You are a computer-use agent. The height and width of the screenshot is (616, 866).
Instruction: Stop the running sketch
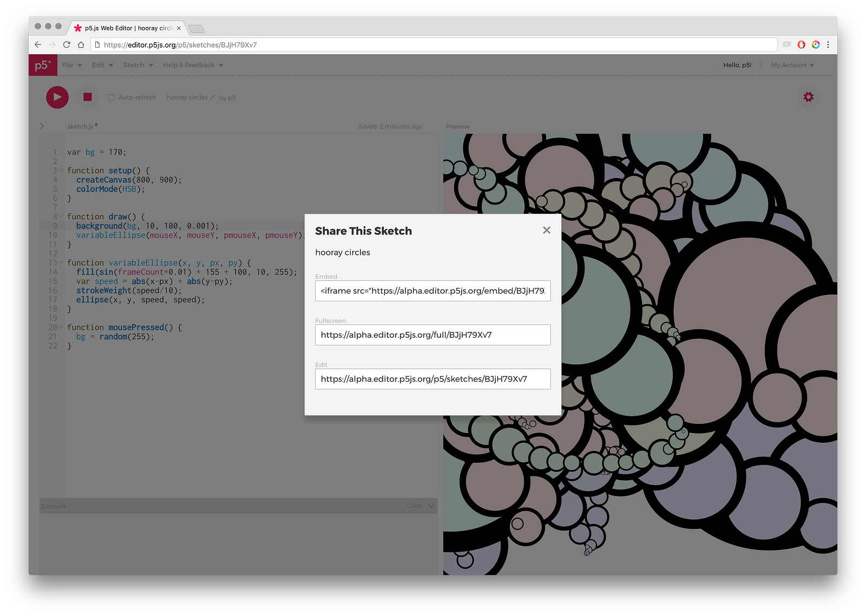tap(87, 97)
